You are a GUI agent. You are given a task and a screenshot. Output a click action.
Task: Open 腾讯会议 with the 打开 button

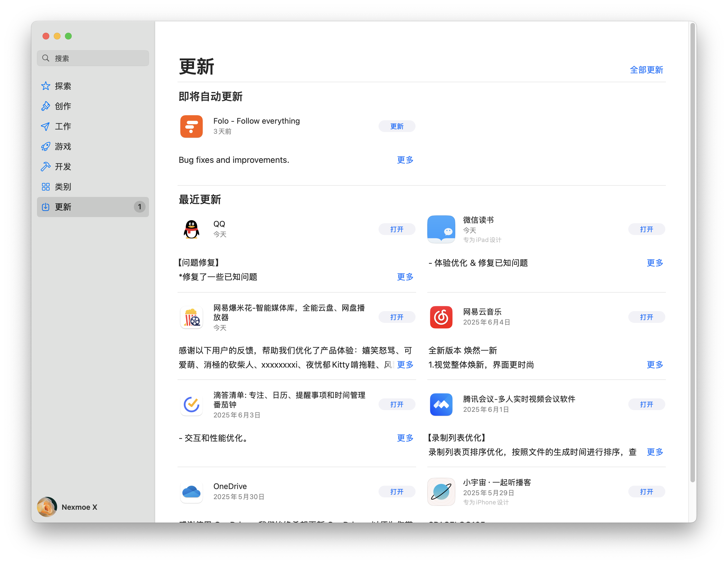[x=646, y=405]
